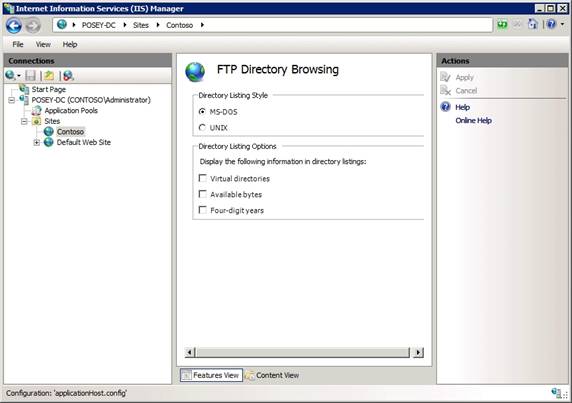Open the blue Help question-mark toolbar icon
The width and height of the screenshot is (572, 403).
point(551,24)
